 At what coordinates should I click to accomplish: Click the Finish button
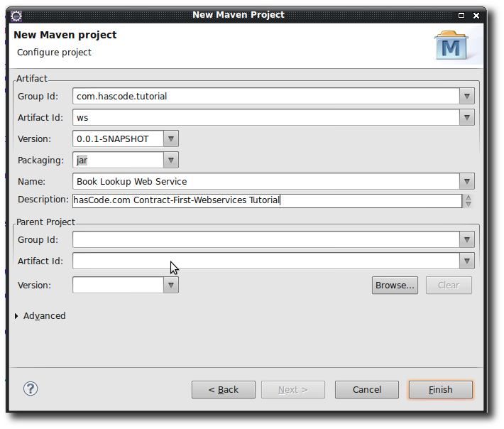coord(440,390)
